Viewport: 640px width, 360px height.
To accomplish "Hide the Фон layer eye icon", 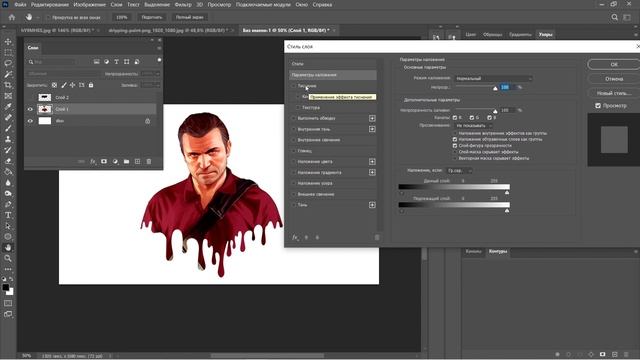I will pyautogui.click(x=30, y=121).
